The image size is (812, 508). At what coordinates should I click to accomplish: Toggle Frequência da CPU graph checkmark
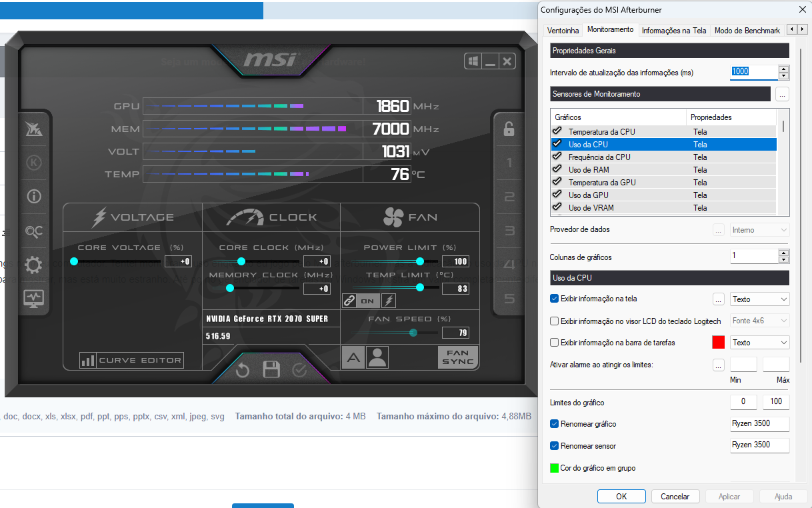pos(557,157)
